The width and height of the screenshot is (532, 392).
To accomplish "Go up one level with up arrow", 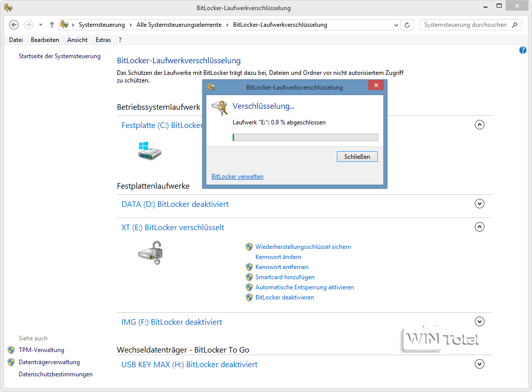I will [x=52, y=25].
